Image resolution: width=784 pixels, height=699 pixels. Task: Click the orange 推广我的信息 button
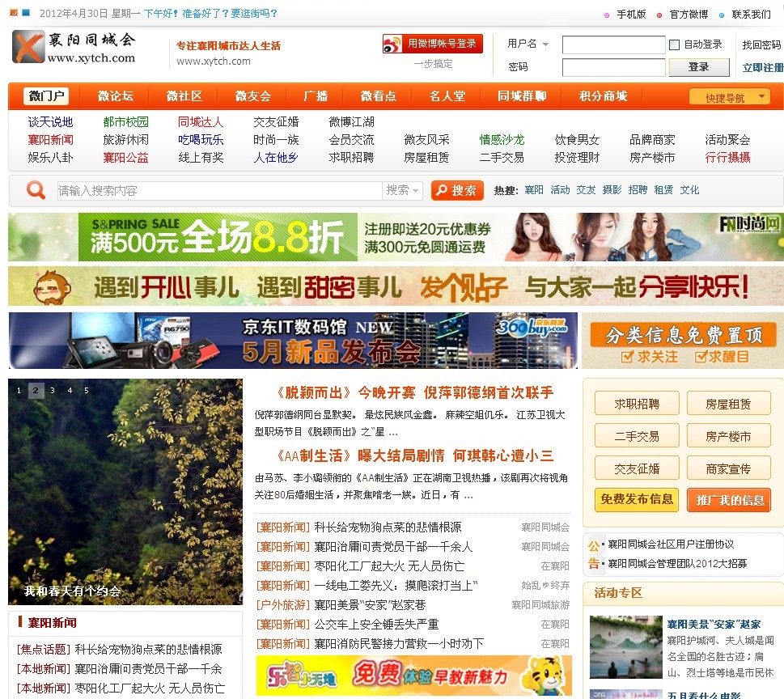tap(728, 500)
